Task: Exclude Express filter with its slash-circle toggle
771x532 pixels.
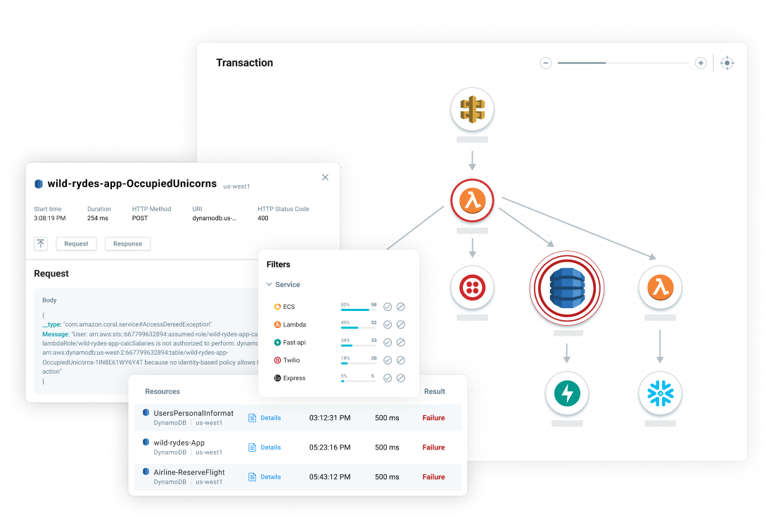Action: [x=401, y=378]
